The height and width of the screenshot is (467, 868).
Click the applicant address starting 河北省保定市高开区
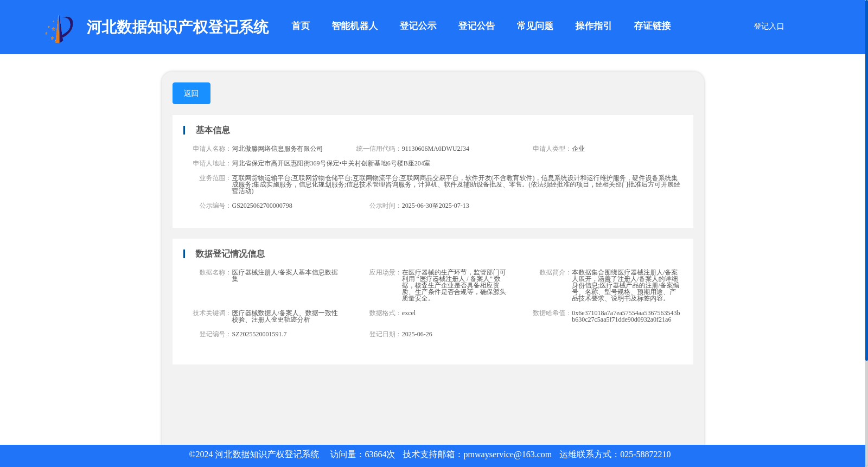331,163
